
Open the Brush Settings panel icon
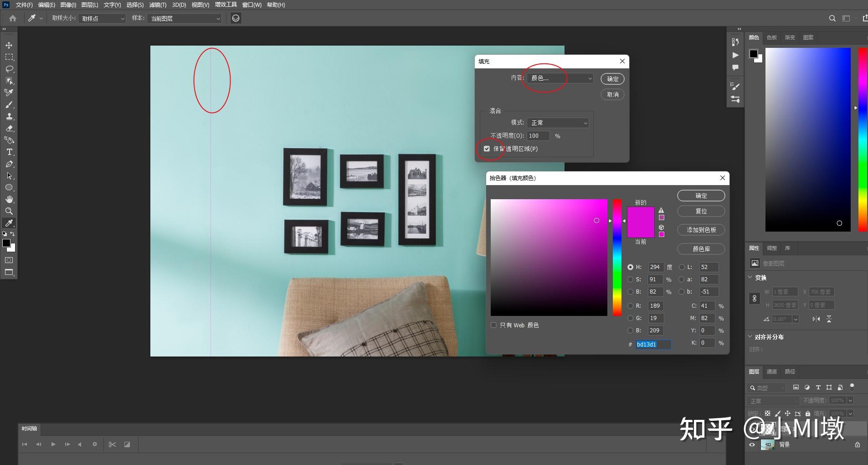735,86
